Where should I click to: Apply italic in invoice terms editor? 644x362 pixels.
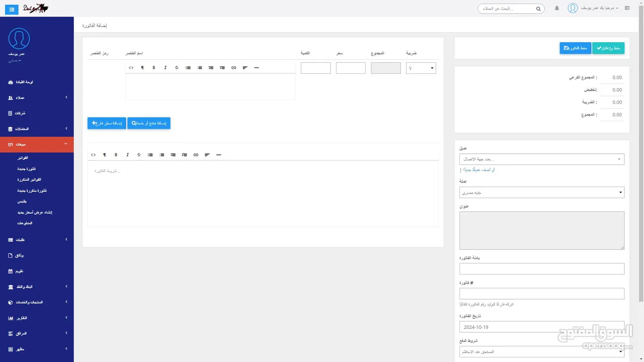coord(127,155)
